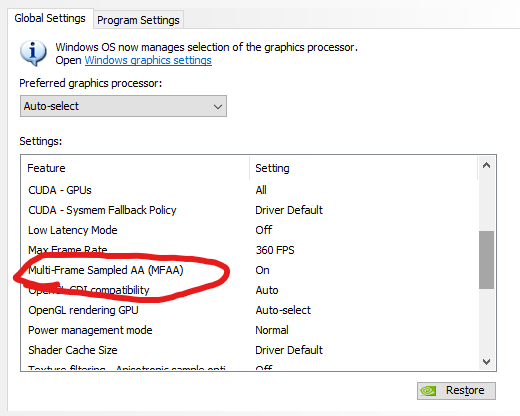
Task: Click the Restore button
Action: coord(456,391)
